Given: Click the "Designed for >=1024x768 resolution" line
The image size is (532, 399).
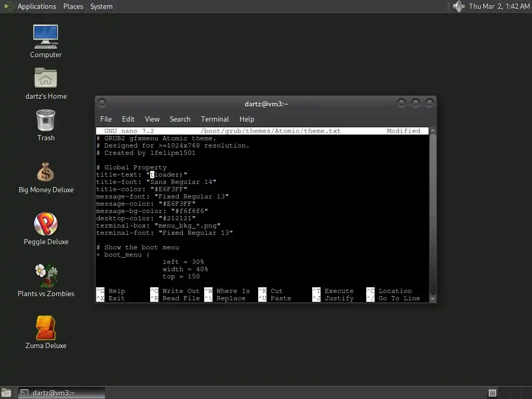Looking at the screenshot, I should coord(172,145).
